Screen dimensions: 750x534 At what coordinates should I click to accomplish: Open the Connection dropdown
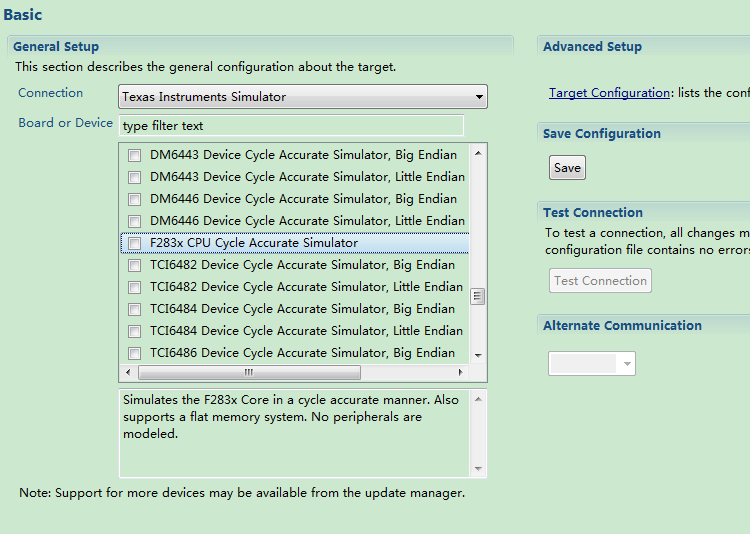[x=302, y=97]
